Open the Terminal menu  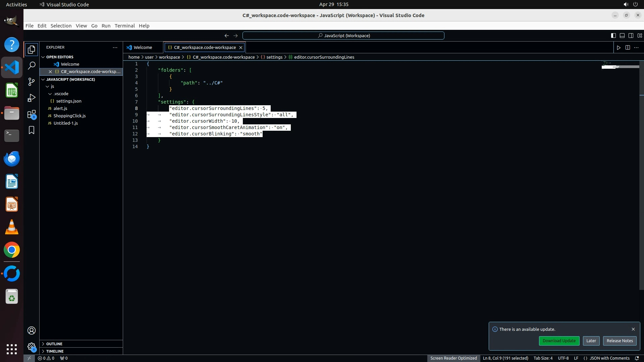tap(124, 26)
